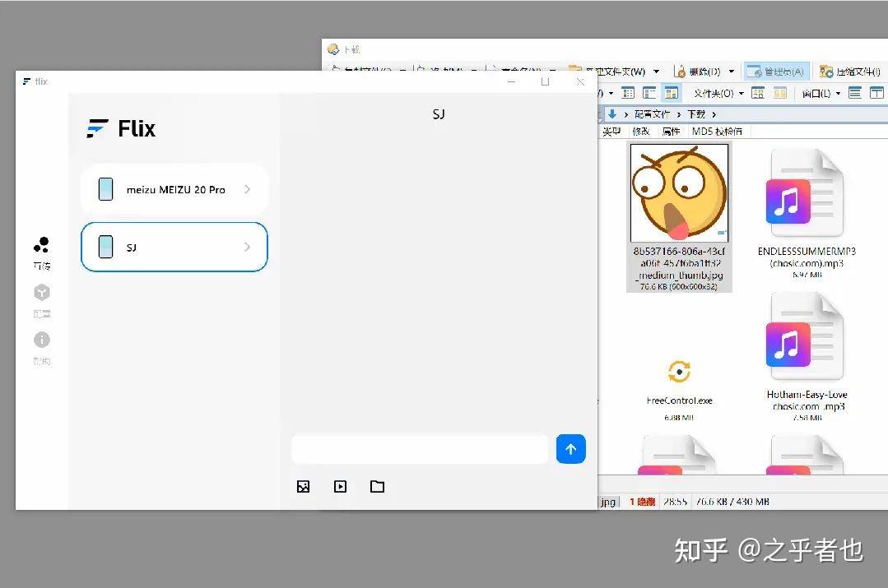
Task: Sort by the 修改 column header
Action: coord(640,132)
